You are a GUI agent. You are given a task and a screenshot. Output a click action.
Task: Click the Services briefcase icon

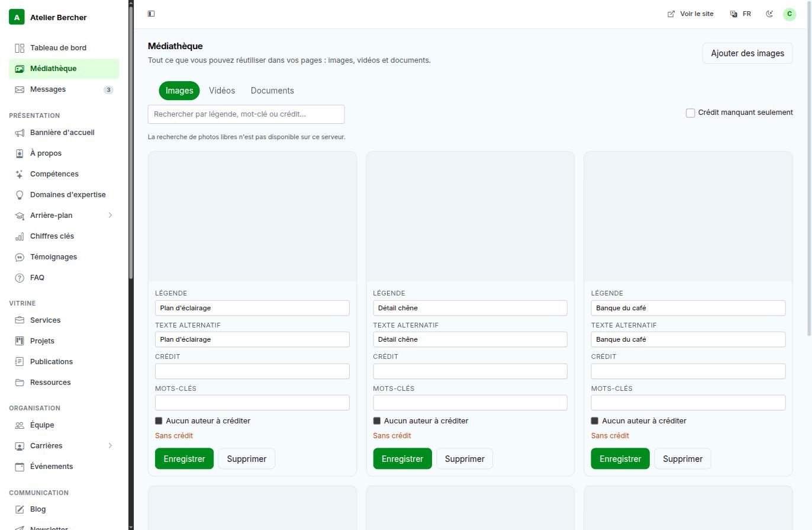20,320
